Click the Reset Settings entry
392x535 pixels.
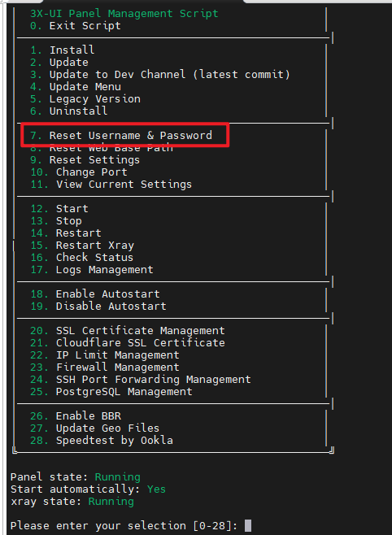tap(85, 160)
